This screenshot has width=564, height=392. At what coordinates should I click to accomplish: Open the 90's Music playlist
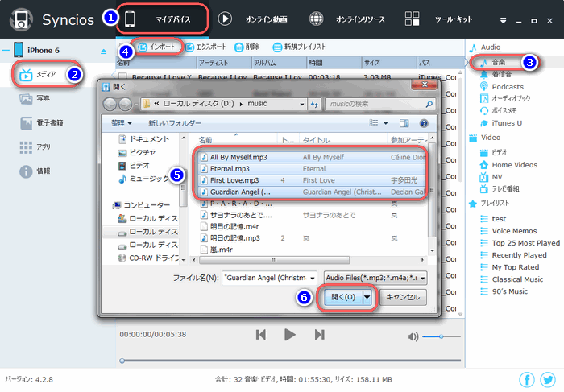(504, 291)
